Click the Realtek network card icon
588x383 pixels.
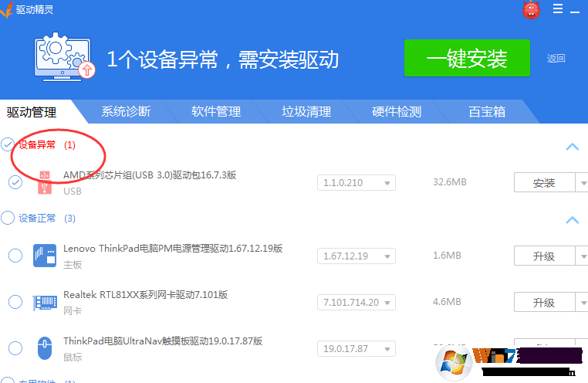pos(45,303)
